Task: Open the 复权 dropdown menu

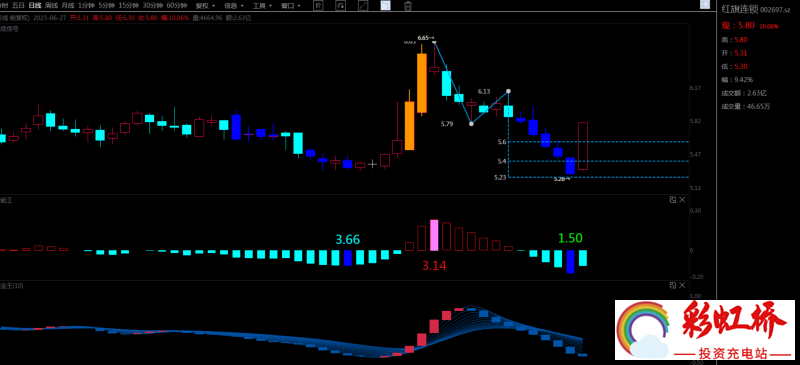Action: click(x=206, y=6)
